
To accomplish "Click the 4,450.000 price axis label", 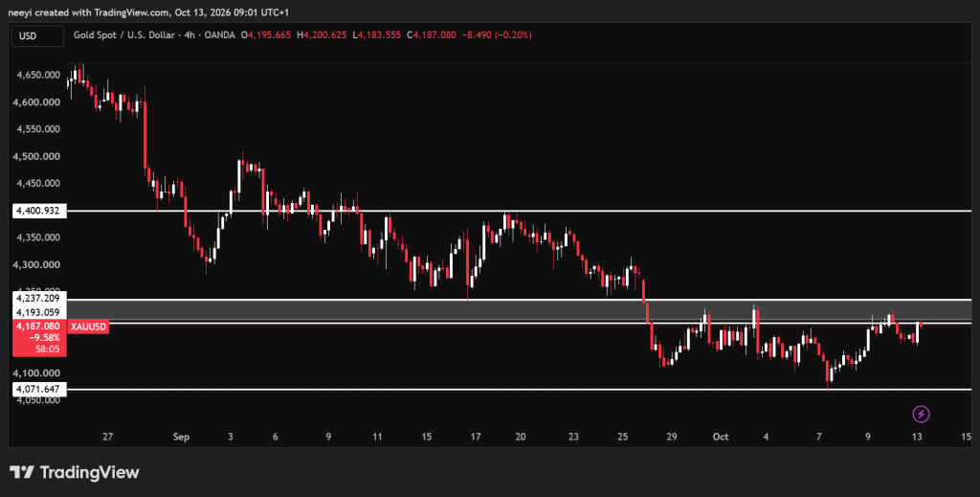I will [36, 183].
